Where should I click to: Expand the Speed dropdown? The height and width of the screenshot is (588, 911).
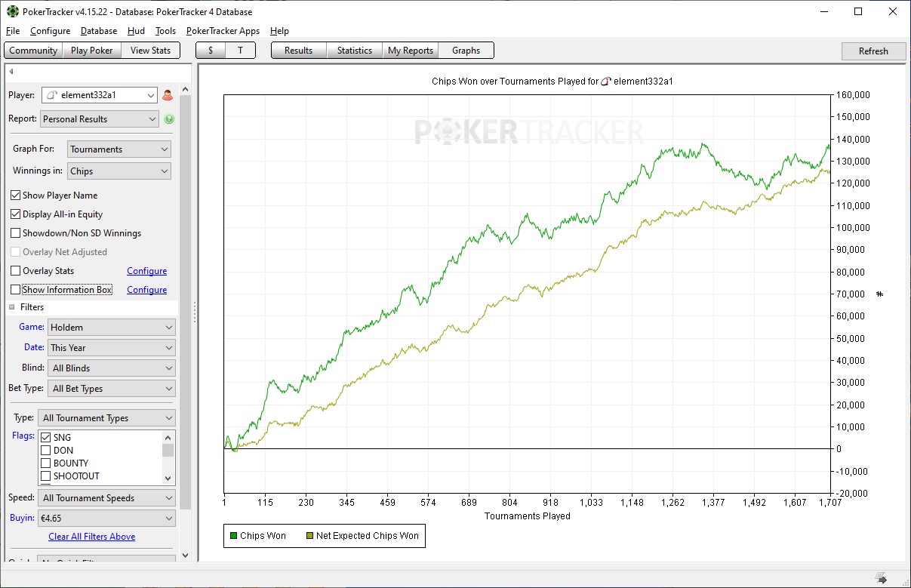(108, 498)
